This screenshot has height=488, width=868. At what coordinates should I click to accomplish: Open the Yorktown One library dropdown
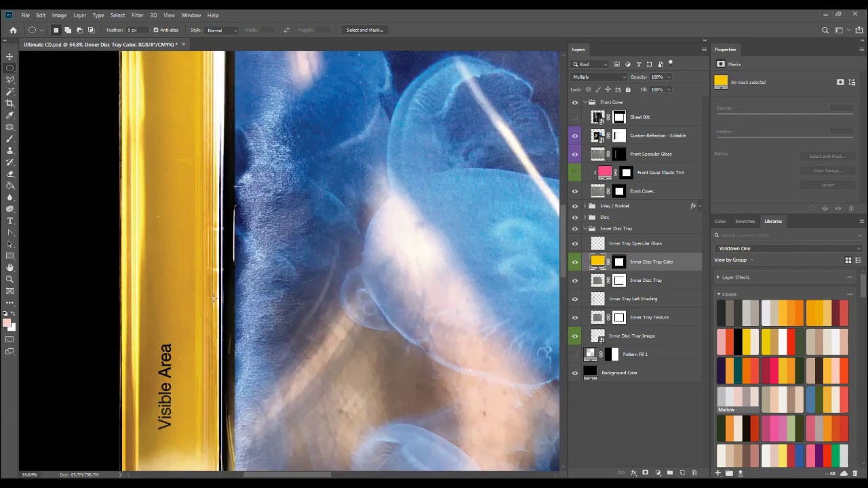tap(788, 249)
